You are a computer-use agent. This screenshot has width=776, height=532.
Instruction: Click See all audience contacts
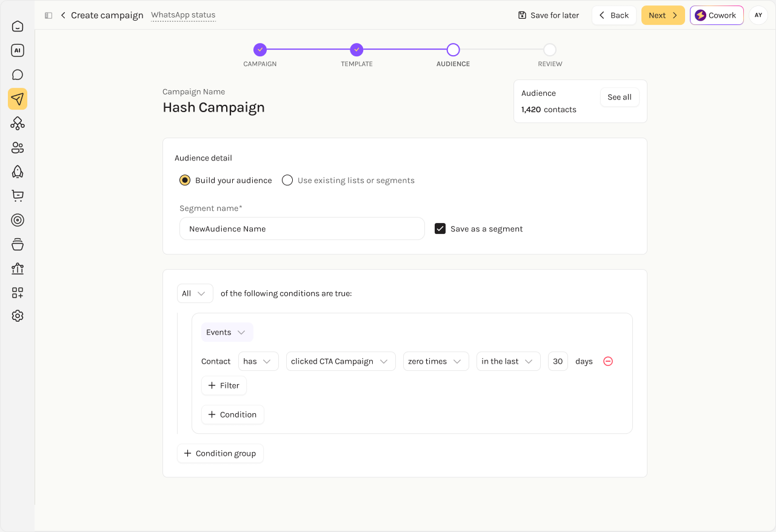click(x=620, y=97)
